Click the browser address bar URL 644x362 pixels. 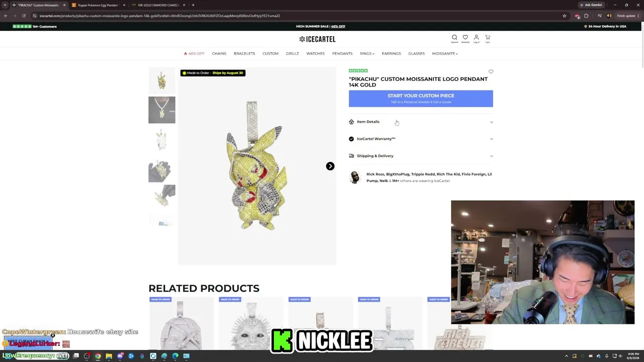click(x=160, y=16)
